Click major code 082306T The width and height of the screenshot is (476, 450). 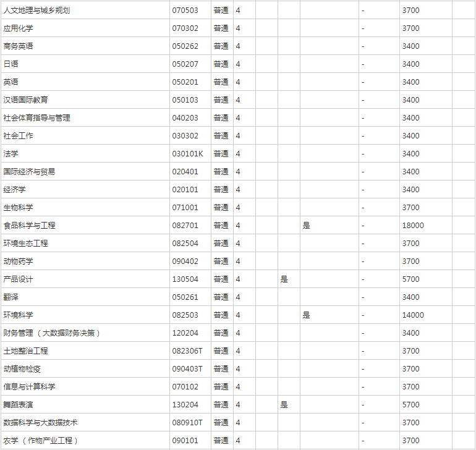tap(187, 351)
